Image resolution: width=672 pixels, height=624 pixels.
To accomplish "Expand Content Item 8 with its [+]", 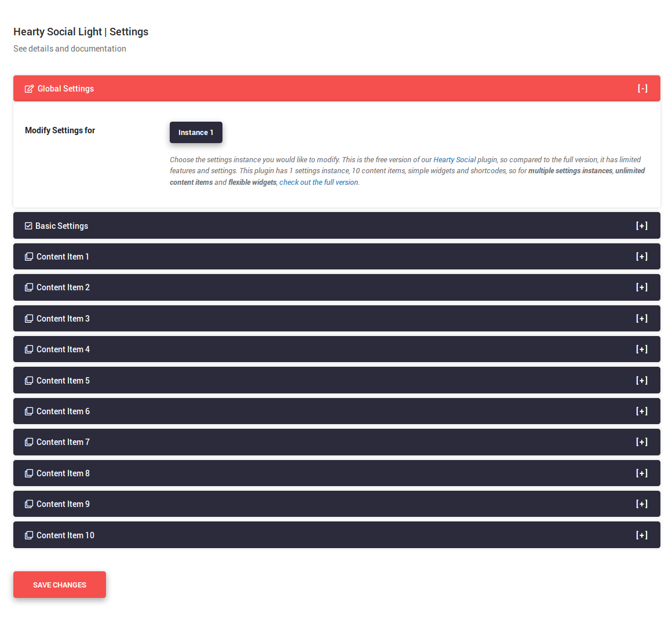I will 641,473.
